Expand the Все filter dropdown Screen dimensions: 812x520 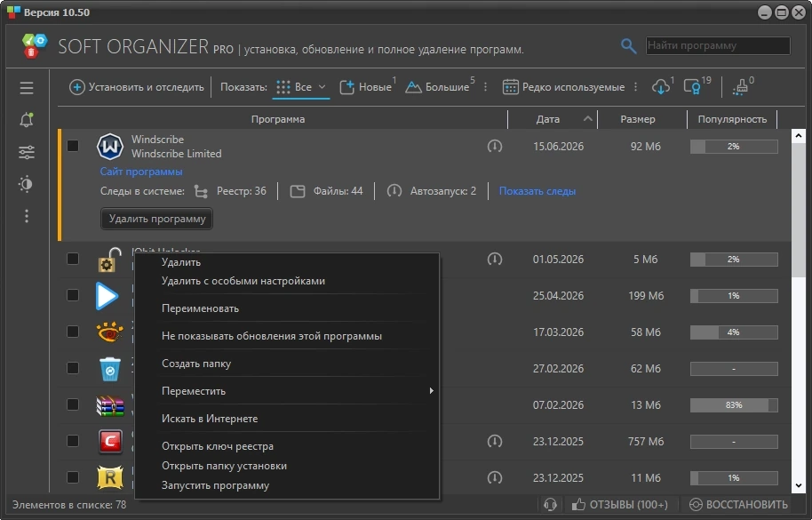[322, 87]
